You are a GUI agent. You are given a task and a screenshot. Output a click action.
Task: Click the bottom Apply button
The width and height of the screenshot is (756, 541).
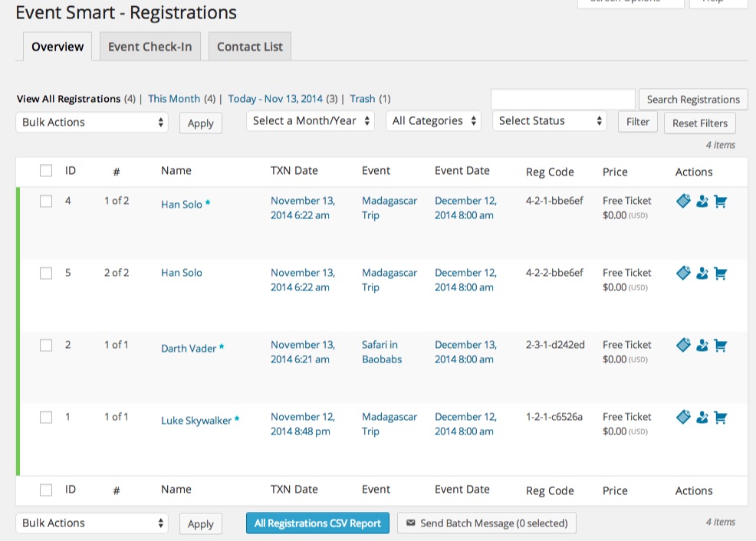201,524
